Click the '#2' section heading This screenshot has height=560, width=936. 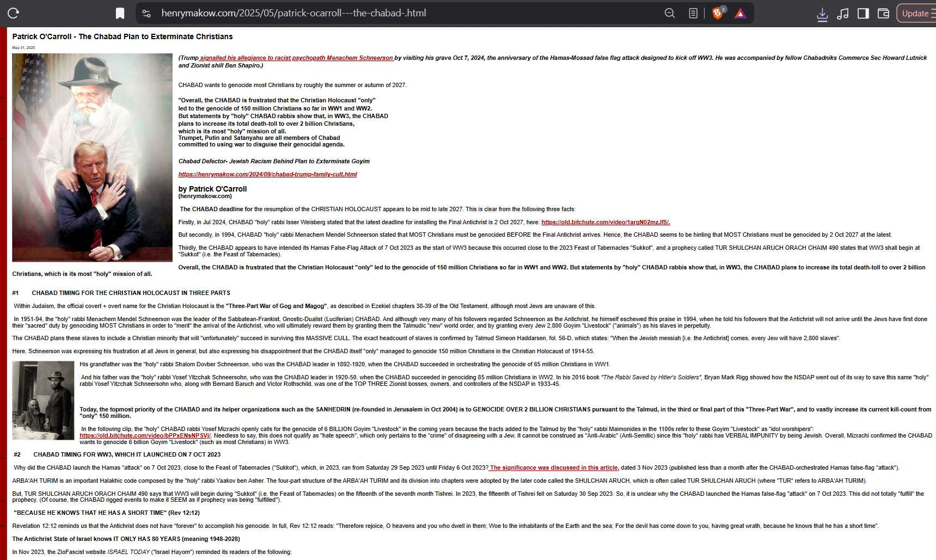[x=117, y=454]
